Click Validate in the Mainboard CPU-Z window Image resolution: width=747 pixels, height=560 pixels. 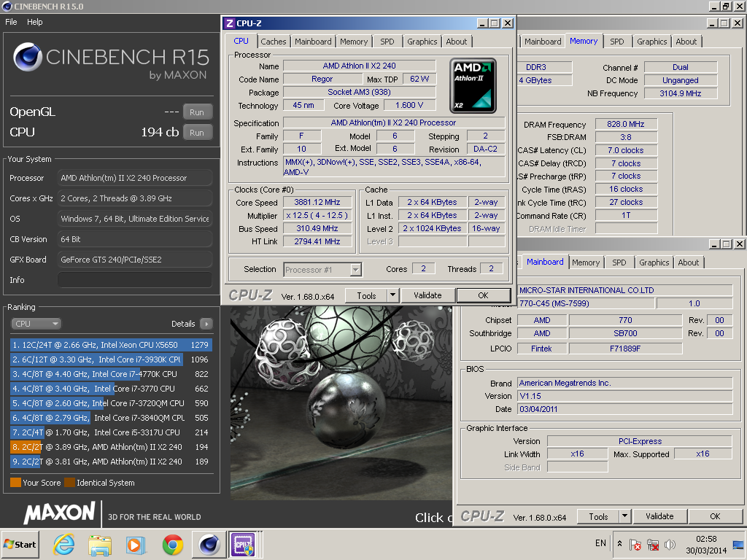659,517
